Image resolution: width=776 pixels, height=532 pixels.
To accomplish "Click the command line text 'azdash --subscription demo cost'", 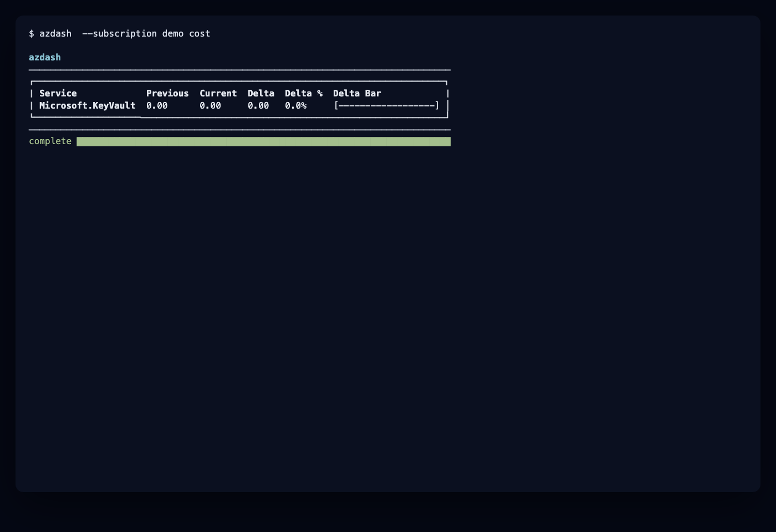I will (125, 34).
